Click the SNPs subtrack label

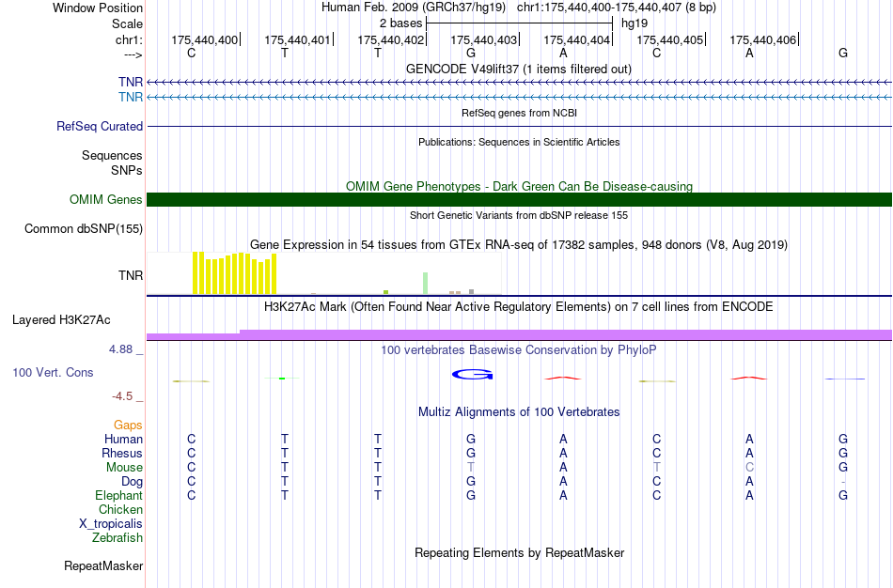[x=127, y=170]
